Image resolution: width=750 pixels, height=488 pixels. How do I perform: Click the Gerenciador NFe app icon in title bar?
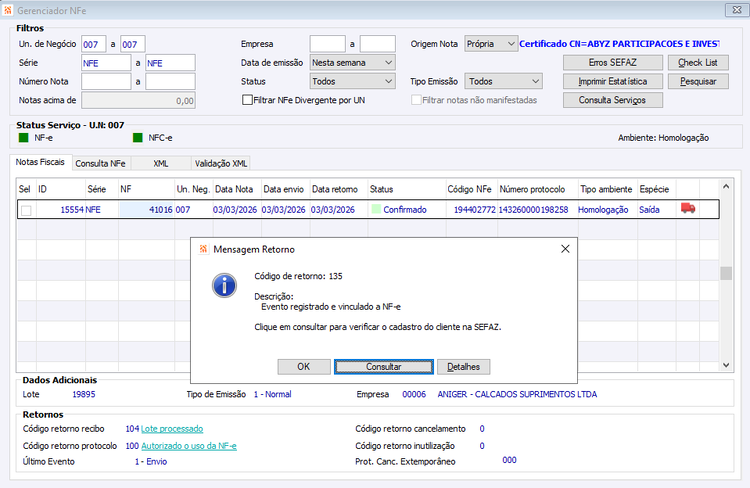8,10
